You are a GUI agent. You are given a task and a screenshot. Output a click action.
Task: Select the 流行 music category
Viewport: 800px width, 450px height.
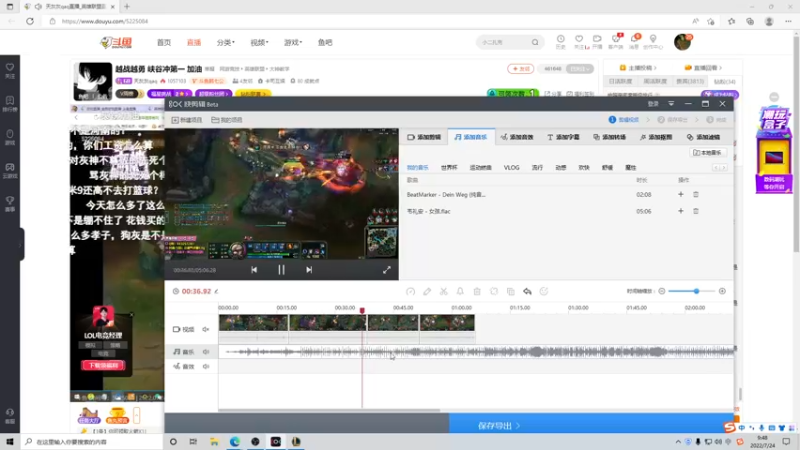click(x=537, y=167)
